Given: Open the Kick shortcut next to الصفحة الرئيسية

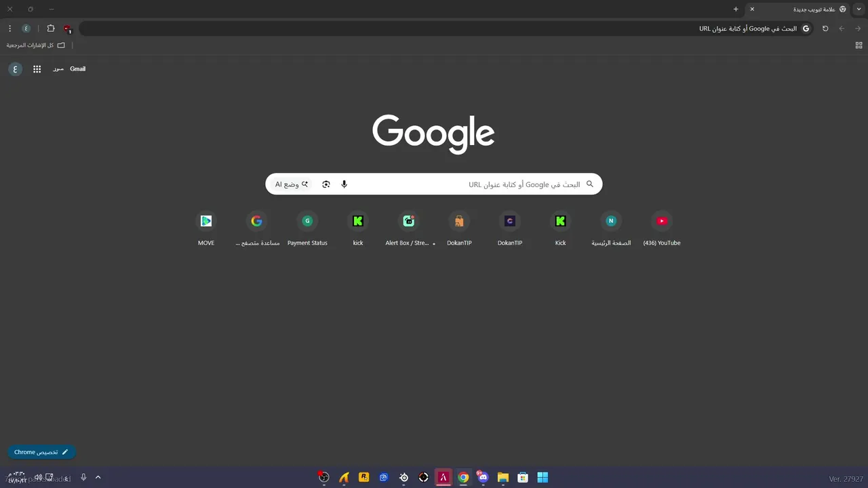Looking at the screenshot, I should pyautogui.click(x=560, y=229).
